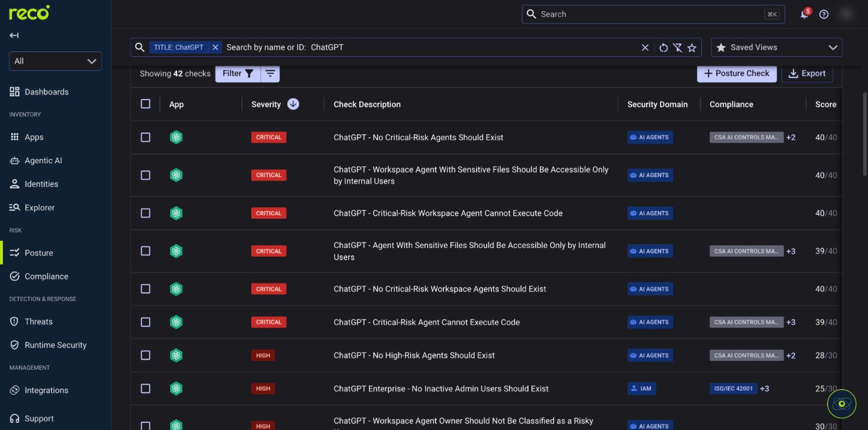868x430 pixels.
Task: Open the Filter funnel dropdown button
Action: click(x=238, y=74)
